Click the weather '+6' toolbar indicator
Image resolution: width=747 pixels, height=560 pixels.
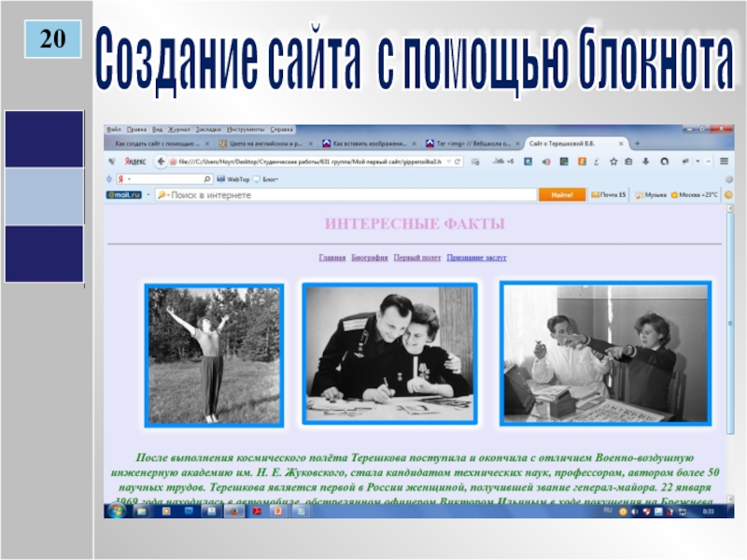point(503,161)
